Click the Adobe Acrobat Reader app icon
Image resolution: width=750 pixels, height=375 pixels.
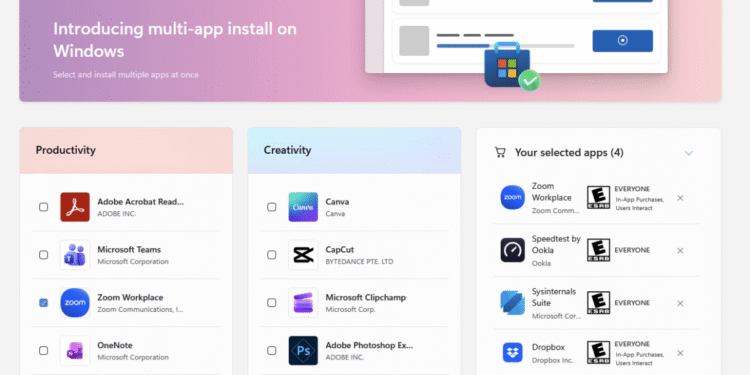(x=75, y=207)
